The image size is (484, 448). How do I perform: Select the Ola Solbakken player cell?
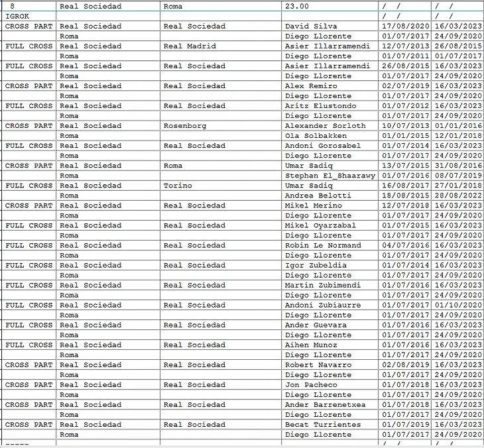(330, 136)
